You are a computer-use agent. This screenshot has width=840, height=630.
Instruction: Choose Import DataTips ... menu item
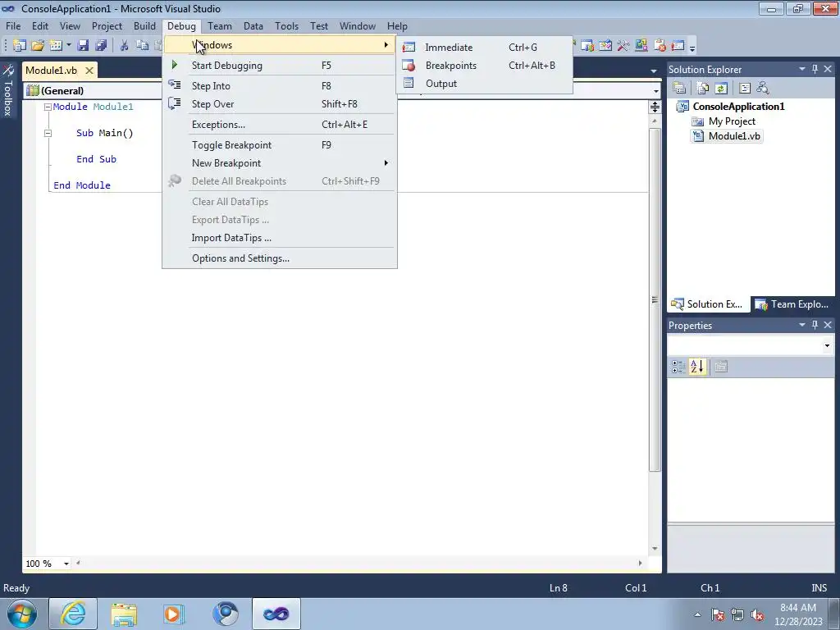point(280,238)
